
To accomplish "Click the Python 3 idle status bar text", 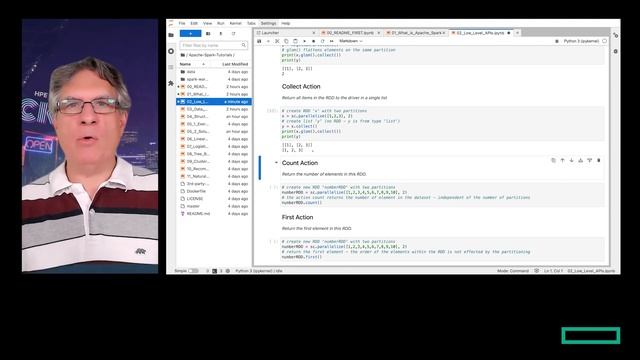I will [259, 271].
